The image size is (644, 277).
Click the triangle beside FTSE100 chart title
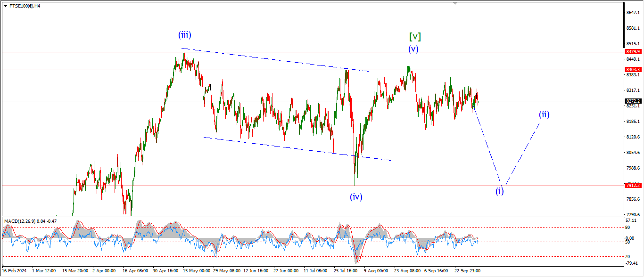[x=5, y=6]
